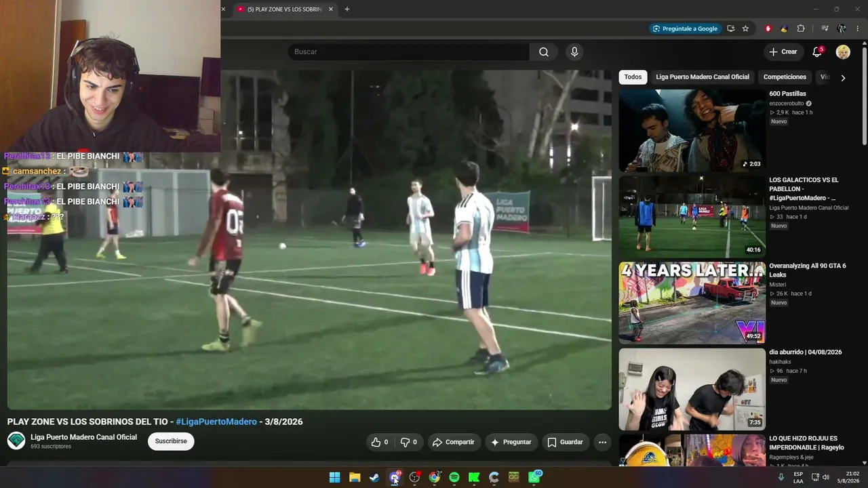Click the network tray icon
Viewport: 868px width, 488px height.
point(815,477)
